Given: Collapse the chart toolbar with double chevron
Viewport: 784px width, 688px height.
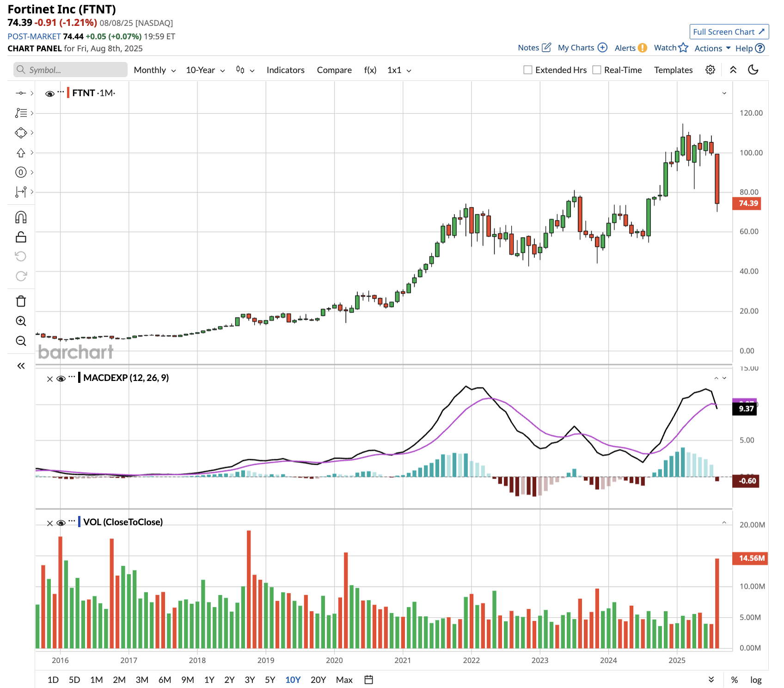Looking at the screenshot, I should [733, 70].
